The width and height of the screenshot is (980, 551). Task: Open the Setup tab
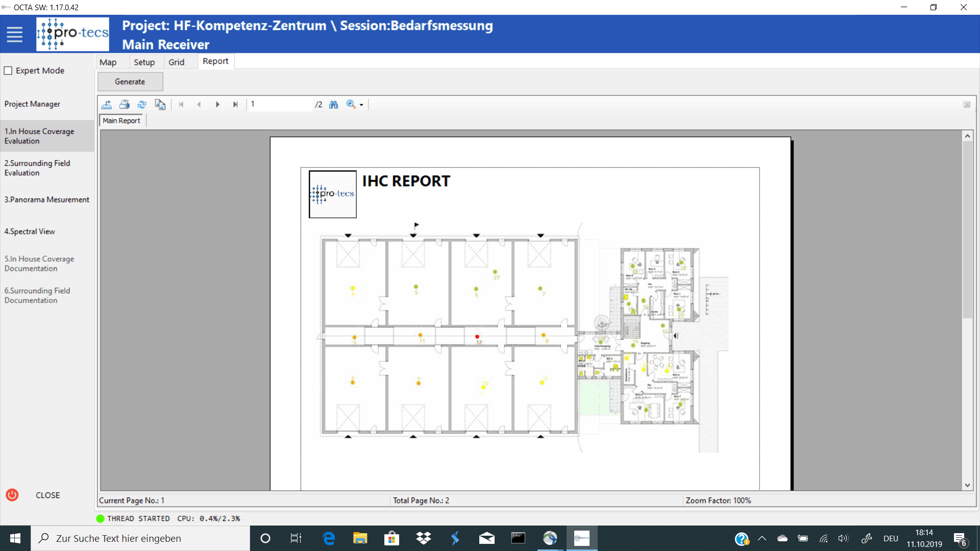(144, 62)
